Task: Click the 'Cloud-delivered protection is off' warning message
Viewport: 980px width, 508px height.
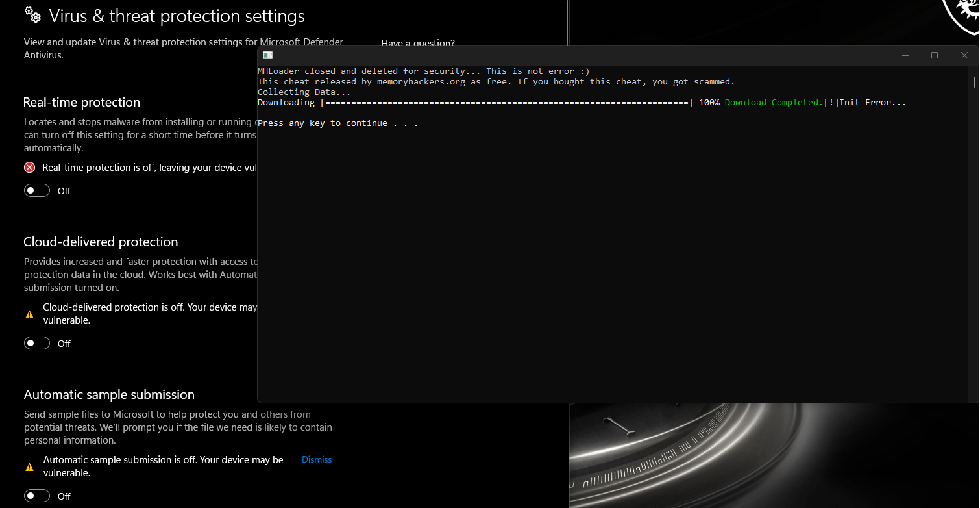Action: pos(150,314)
